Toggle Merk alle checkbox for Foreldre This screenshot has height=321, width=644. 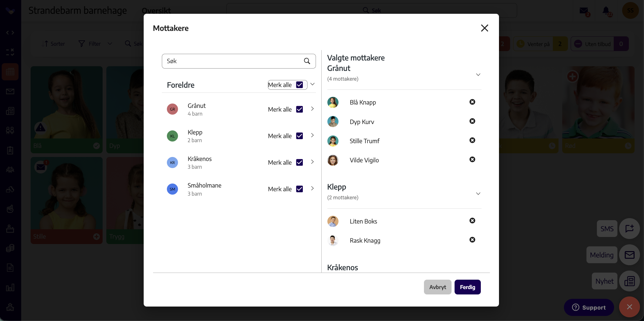[299, 85]
